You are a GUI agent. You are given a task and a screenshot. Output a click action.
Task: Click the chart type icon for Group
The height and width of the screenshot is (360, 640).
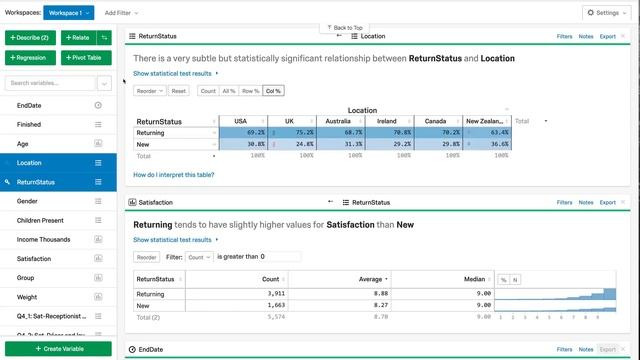[98, 278]
